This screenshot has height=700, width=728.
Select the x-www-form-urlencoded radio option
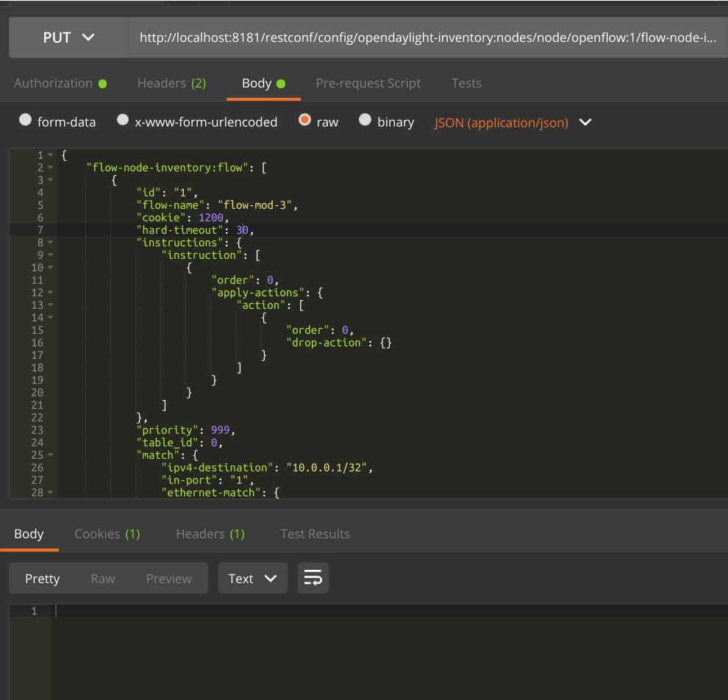pyautogui.click(x=123, y=121)
